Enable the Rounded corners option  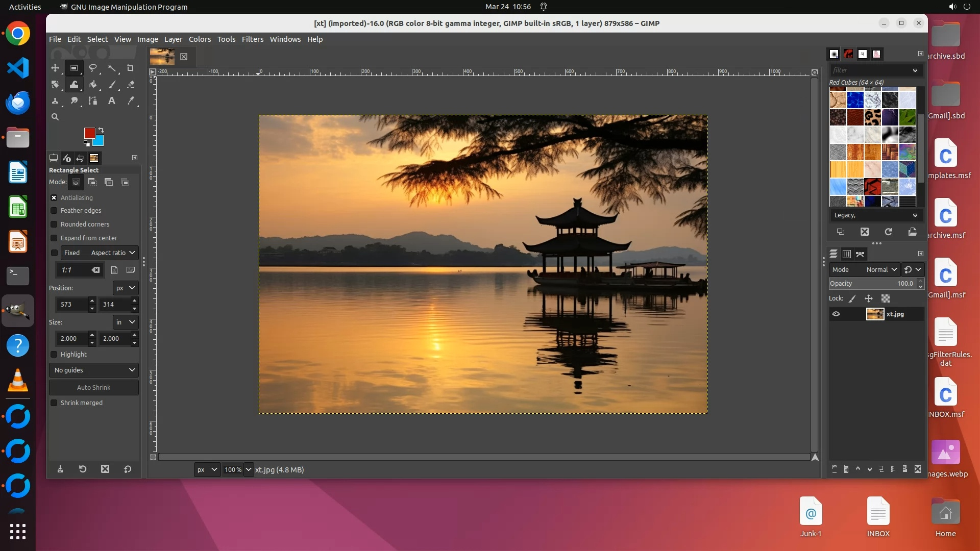[54, 224]
